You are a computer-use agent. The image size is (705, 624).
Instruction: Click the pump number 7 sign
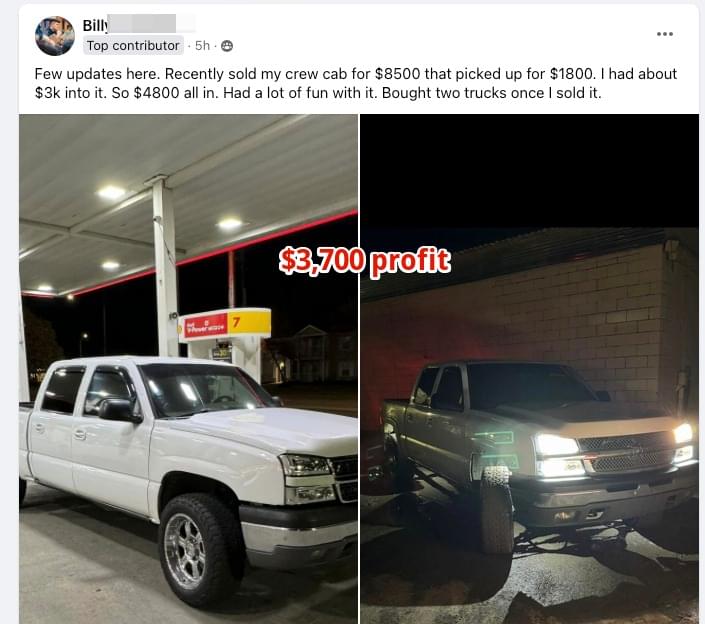pyautogui.click(x=249, y=323)
